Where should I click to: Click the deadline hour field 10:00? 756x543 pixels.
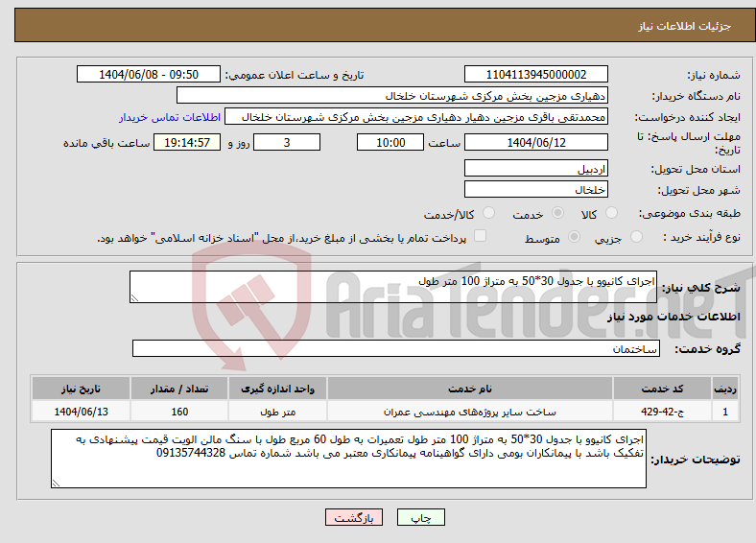(390, 142)
